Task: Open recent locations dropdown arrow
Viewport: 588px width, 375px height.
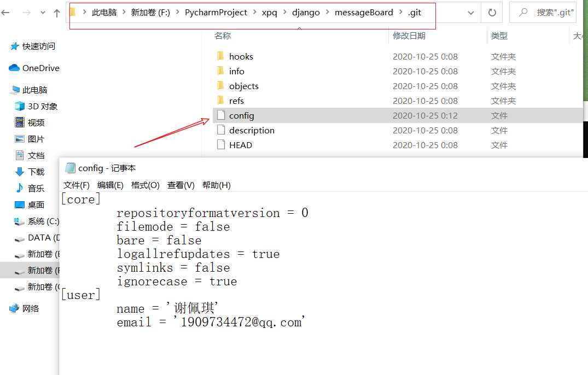Action: pyautogui.click(x=43, y=13)
